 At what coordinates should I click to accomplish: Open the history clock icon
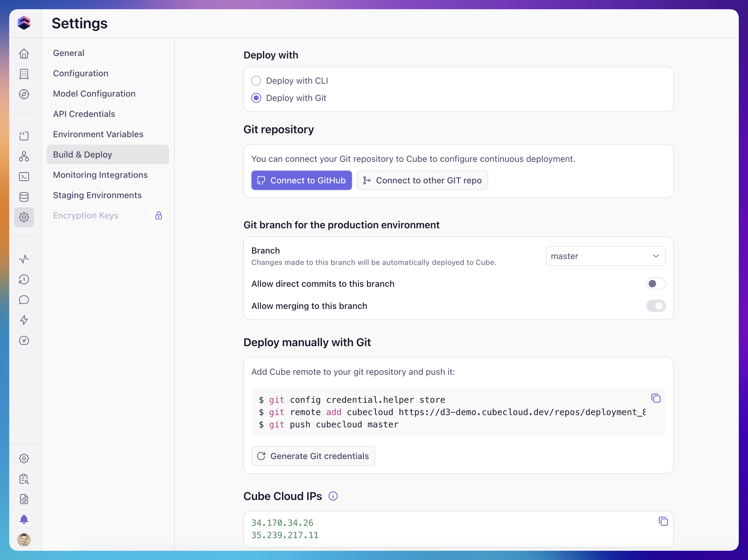24,279
